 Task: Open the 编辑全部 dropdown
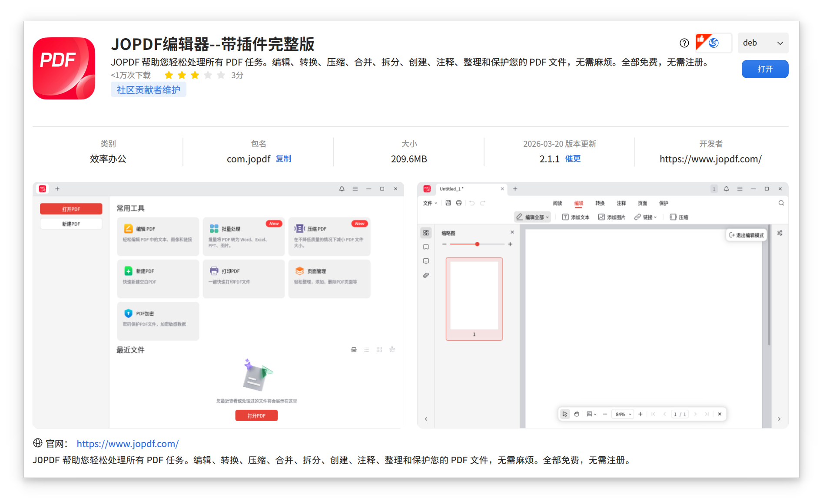tap(533, 217)
